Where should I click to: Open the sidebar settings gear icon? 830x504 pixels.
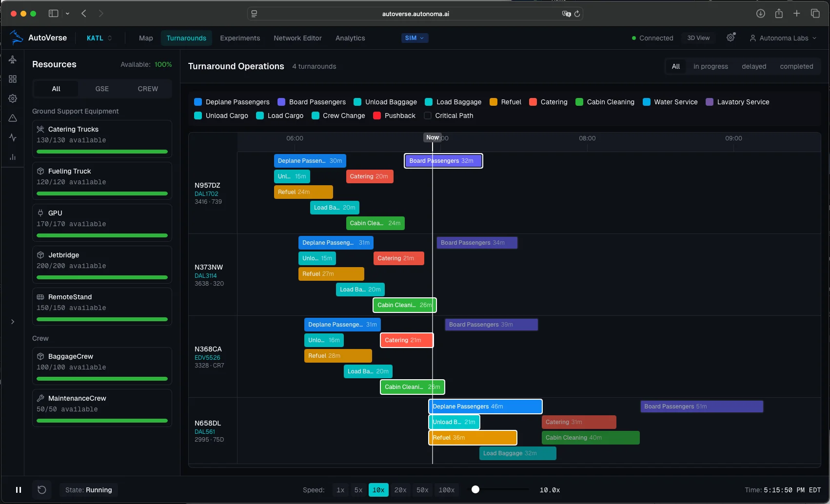click(12, 98)
